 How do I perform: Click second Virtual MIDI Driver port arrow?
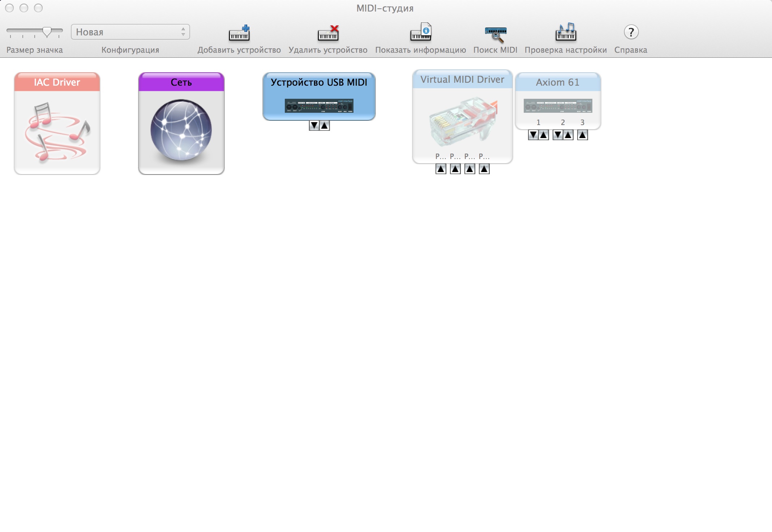tap(455, 169)
